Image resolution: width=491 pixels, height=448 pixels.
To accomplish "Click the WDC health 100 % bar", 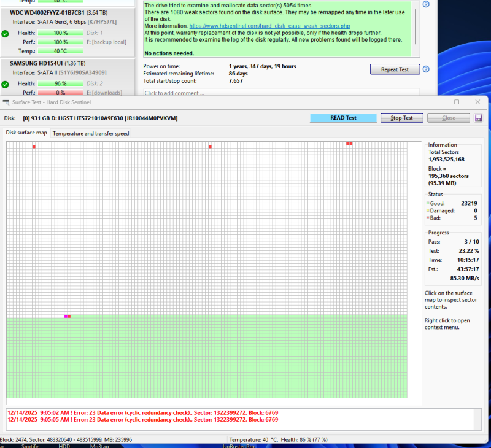I will click(x=60, y=33).
